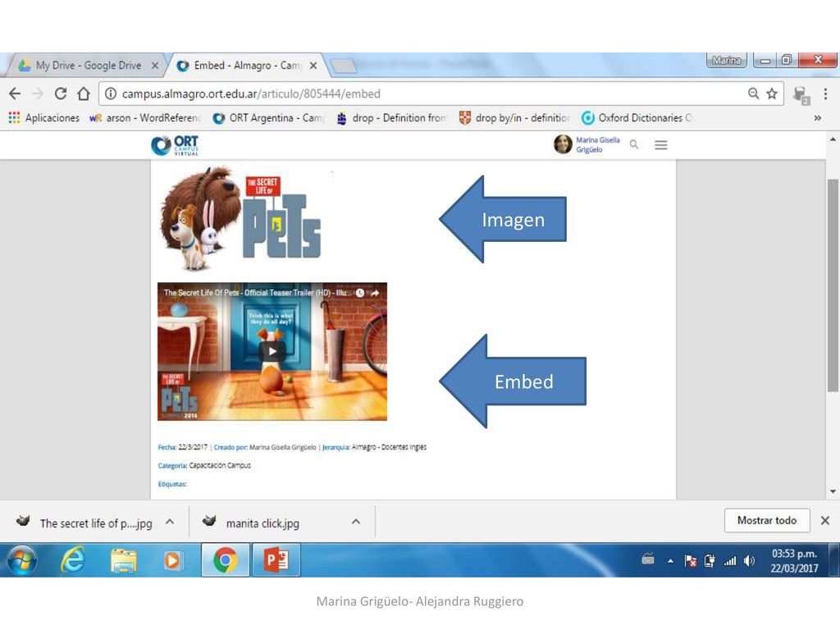
Task: Open the Windows Start button
Action: pos(21,559)
